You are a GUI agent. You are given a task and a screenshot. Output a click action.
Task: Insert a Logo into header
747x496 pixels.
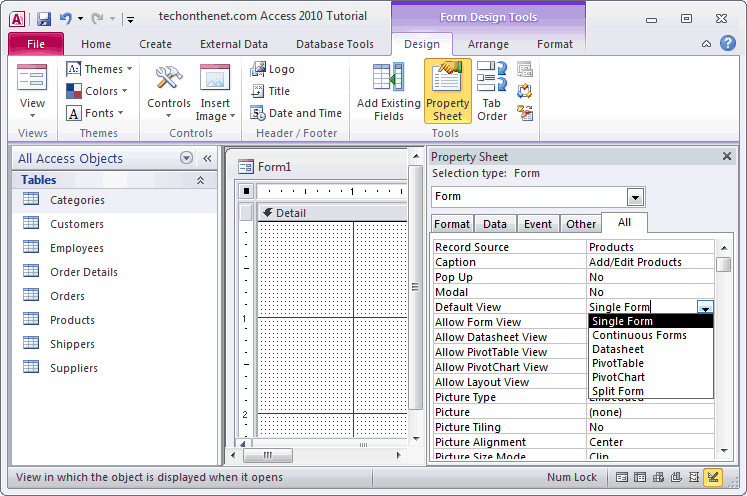click(x=273, y=69)
